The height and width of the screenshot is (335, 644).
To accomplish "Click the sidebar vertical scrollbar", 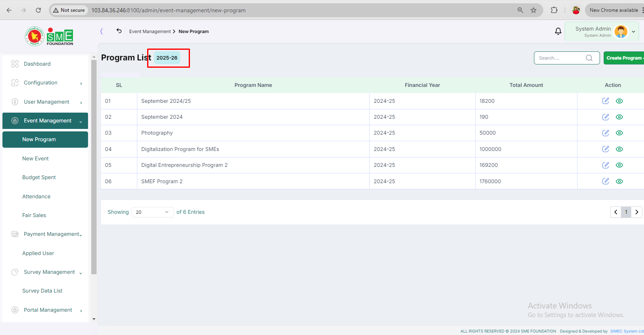I will (94, 167).
